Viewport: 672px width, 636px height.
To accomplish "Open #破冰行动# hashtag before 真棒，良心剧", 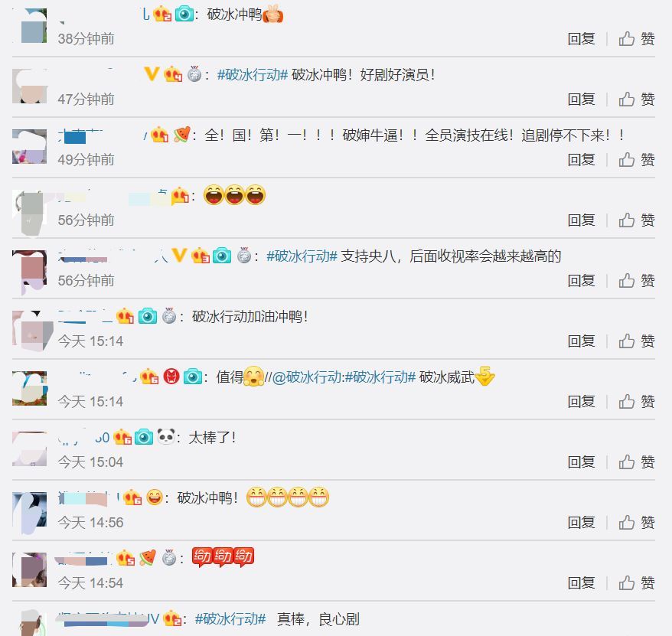I will 230,619.
